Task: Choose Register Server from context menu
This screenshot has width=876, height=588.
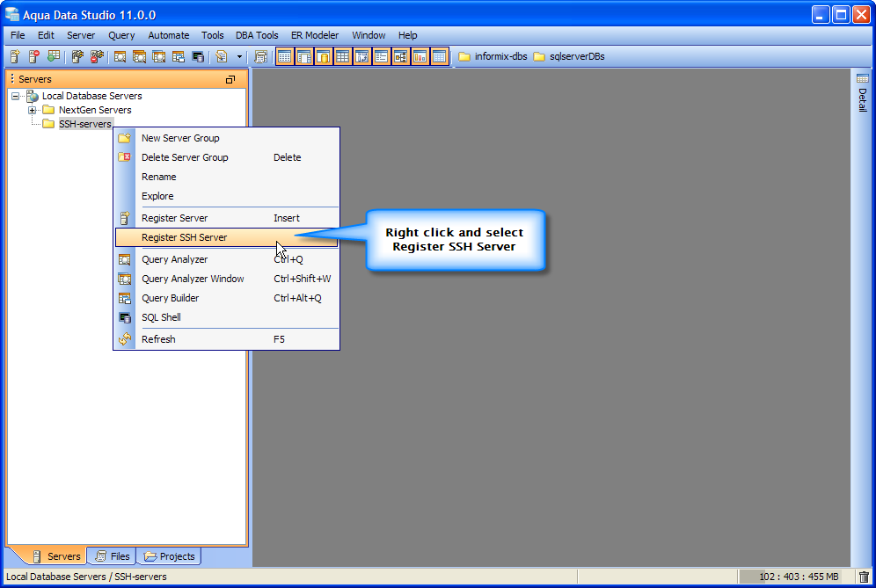Action: pyautogui.click(x=226, y=218)
